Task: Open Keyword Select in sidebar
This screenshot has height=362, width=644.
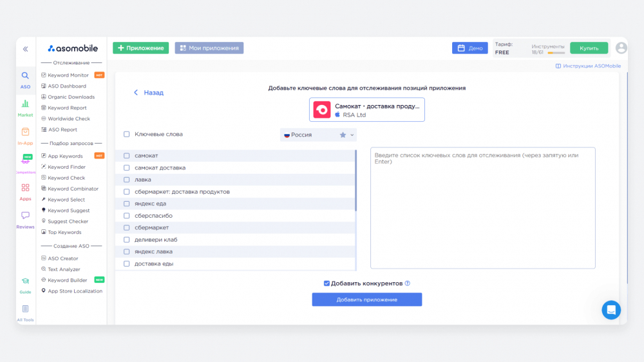Action: [x=66, y=200]
